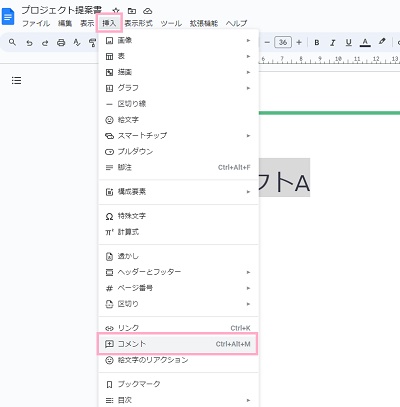Insert a 計算式 equation
This screenshot has height=407, width=400.
pyautogui.click(x=179, y=232)
